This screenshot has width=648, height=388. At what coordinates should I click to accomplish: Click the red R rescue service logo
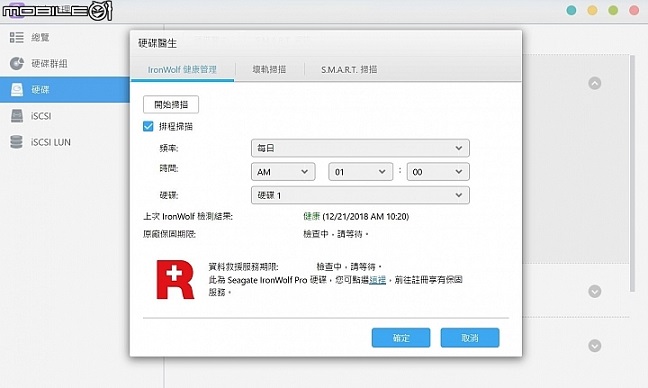point(175,279)
